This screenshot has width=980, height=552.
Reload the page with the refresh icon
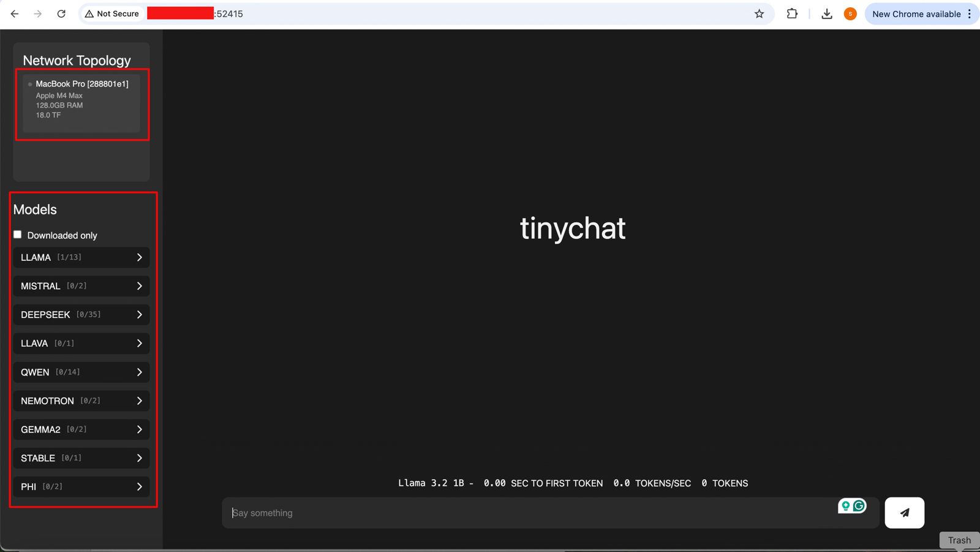tap(61, 13)
